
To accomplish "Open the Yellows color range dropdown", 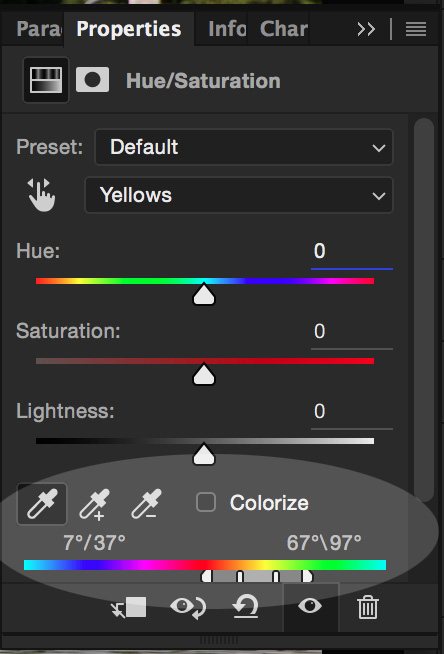I will (239, 195).
